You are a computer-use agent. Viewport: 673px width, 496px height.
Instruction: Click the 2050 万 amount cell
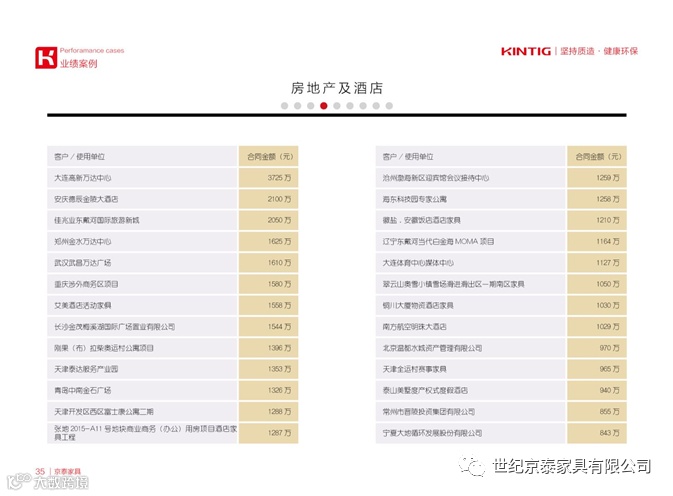pos(268,220)
